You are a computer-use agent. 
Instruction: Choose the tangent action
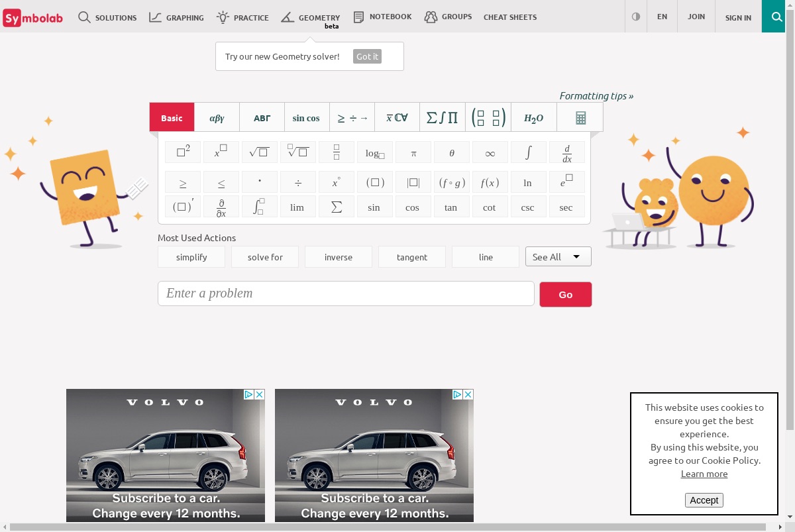click(x=412, y=256)
